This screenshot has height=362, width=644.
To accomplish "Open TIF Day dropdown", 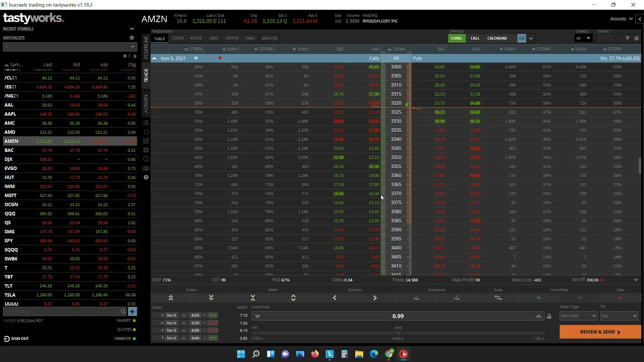I will point(619,316).
